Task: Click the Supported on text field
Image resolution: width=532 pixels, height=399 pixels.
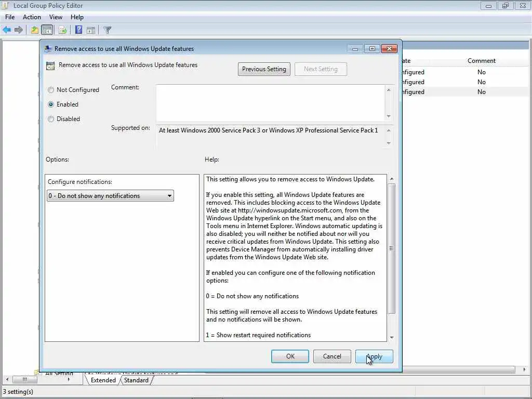Action: tap(270, 137)
